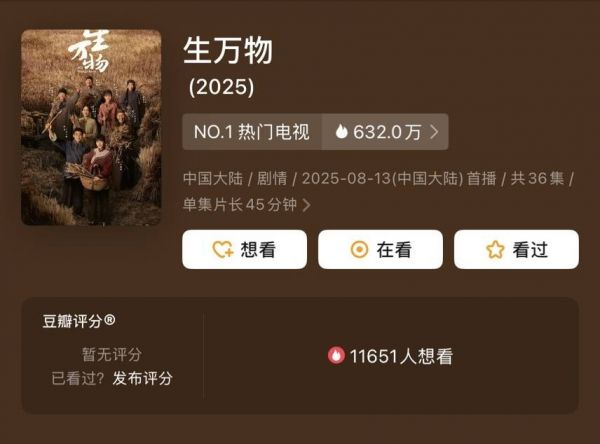Click the 632.0万 popularity figure
The width and height of the screenshot is (600, 444).
(x=387, y=132)
